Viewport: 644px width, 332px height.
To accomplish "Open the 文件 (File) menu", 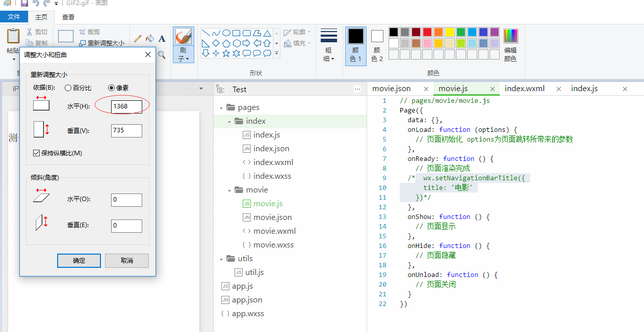I will (14, 17).
